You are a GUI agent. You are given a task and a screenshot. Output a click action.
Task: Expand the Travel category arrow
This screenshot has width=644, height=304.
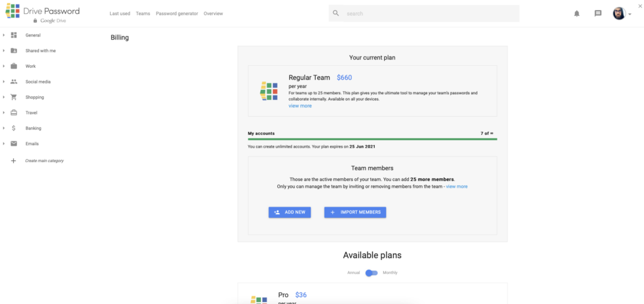pos(4,113)
